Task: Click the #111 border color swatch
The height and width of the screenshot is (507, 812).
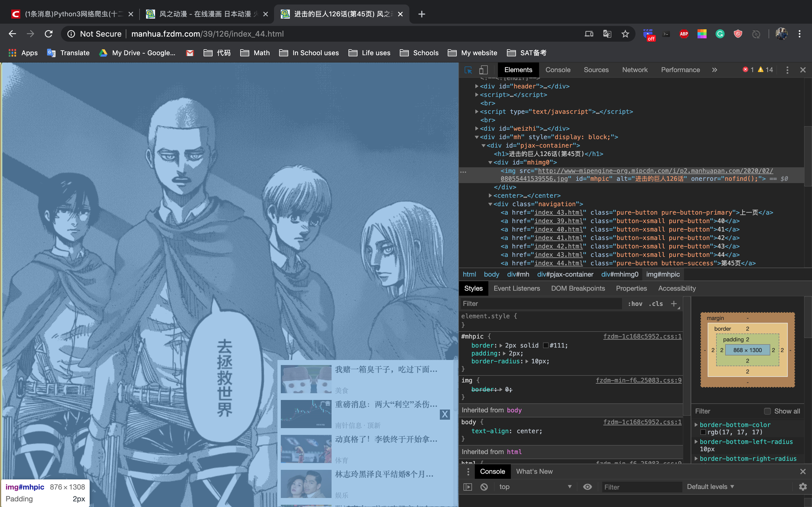Action: [x=546, y=345]
